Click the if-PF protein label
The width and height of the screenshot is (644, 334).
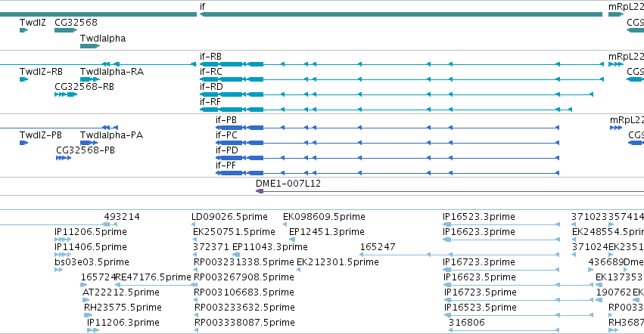pyautogui.click(x=226, y=165)
